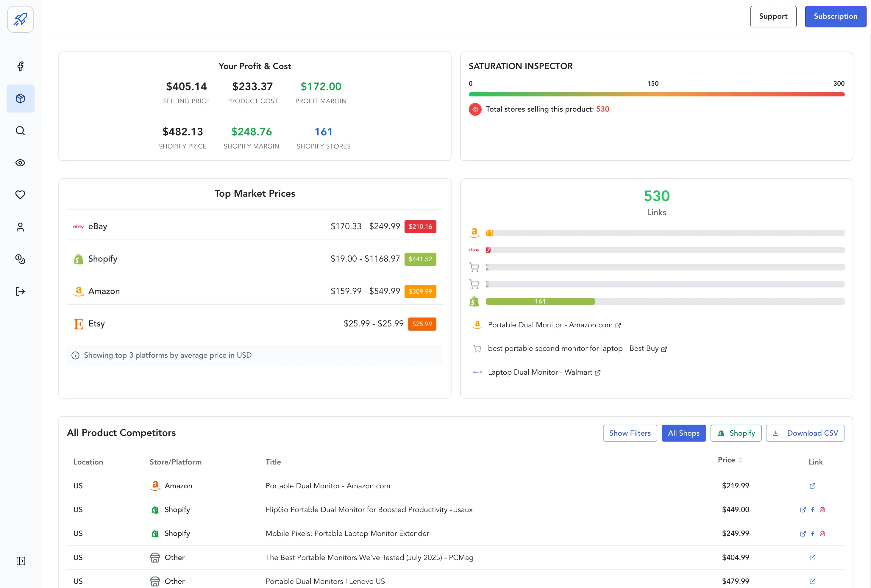Click the Shopify 161 green progress bar
The image size is (871, 588).
(x=540, y=301)
